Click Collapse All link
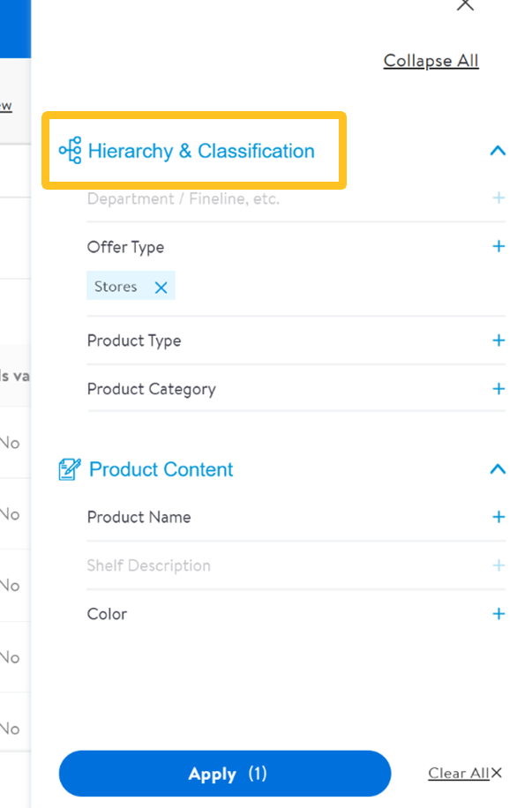Image resolution: width=532 pixels, height=808 pixels. (x=431, y=61)
